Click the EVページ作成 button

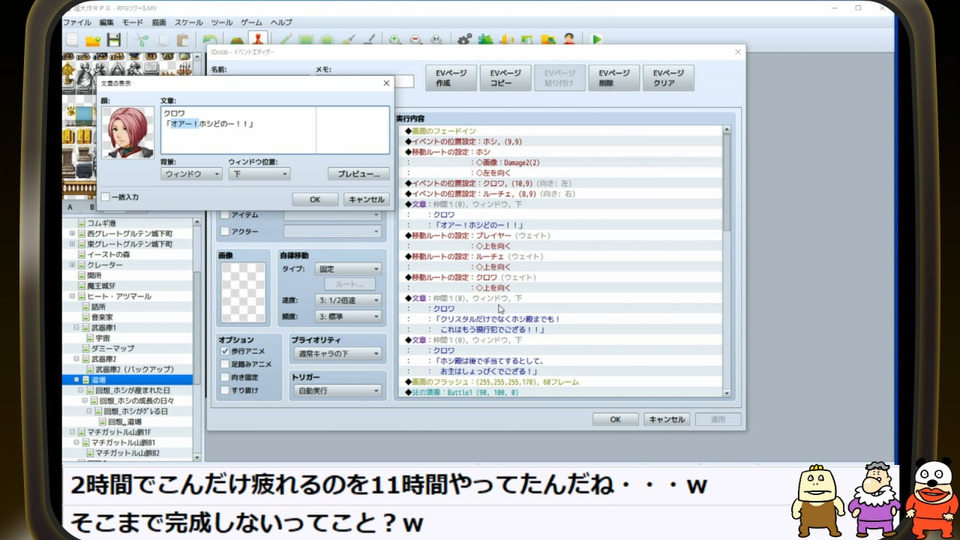click(451, 78)
